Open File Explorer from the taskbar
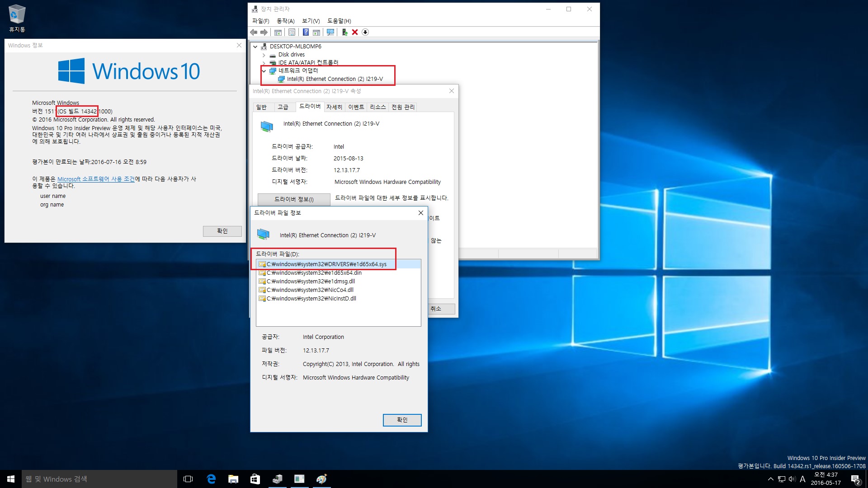868x488 pixels. pyautogui.click(x=233, y=479)
